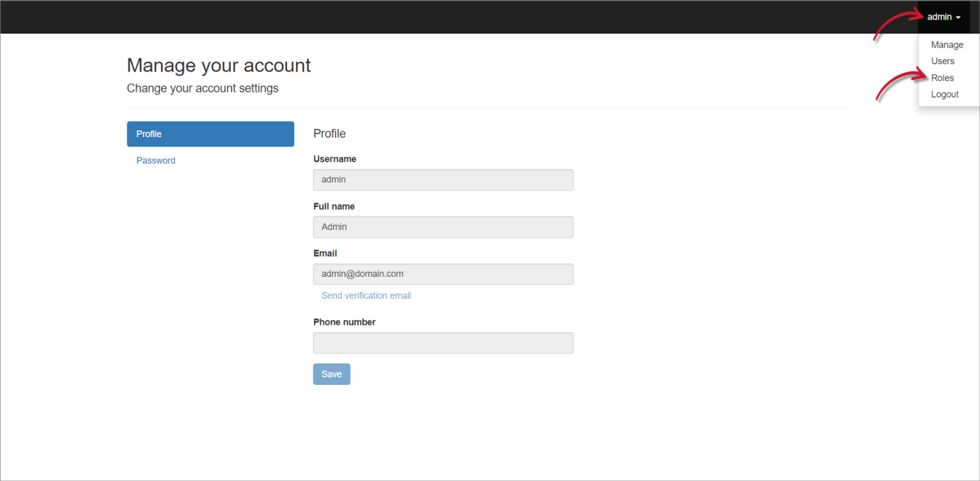Click the Phone number label
The image size is (980, 481).
344,321
